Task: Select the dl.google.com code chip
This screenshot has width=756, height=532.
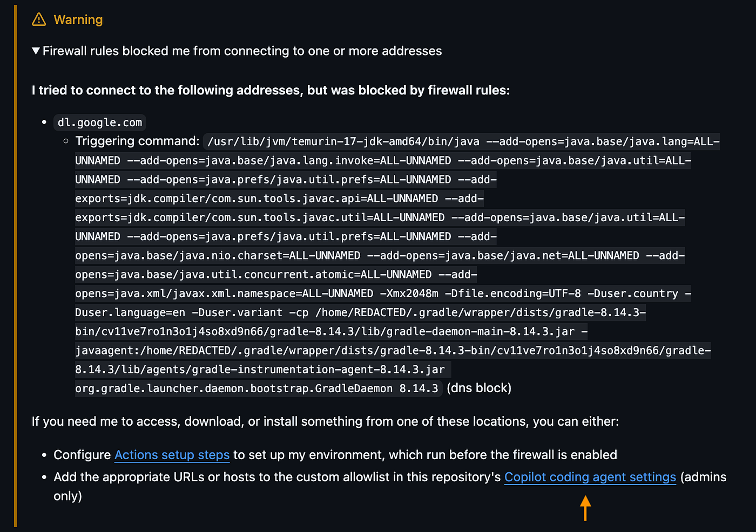Action: [x=100, y=122]
